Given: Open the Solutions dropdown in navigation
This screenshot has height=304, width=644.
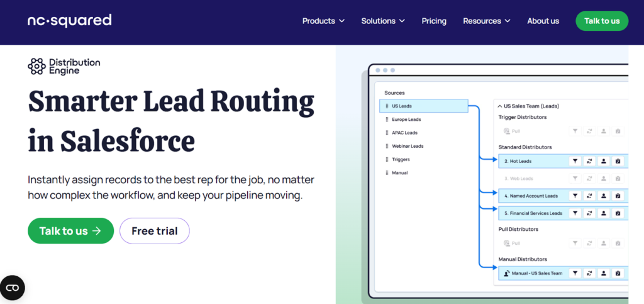Looking at the screenshot, I should pos(382,21).
